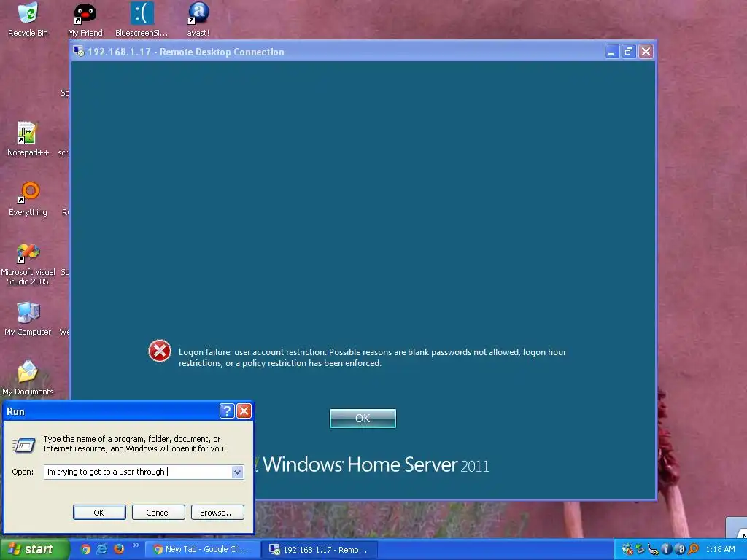Click the Windows Home Server 2011 logo text
Image resolution: width=747 pixels, height=560 pixels.
376,464
